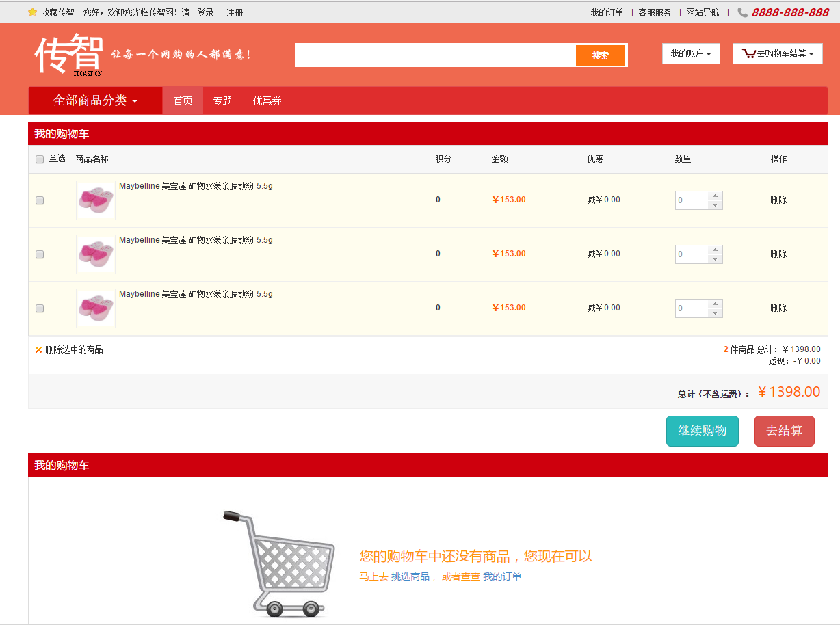Click the 积分 column header
This screenshot has width=840, height=625.
444,159
